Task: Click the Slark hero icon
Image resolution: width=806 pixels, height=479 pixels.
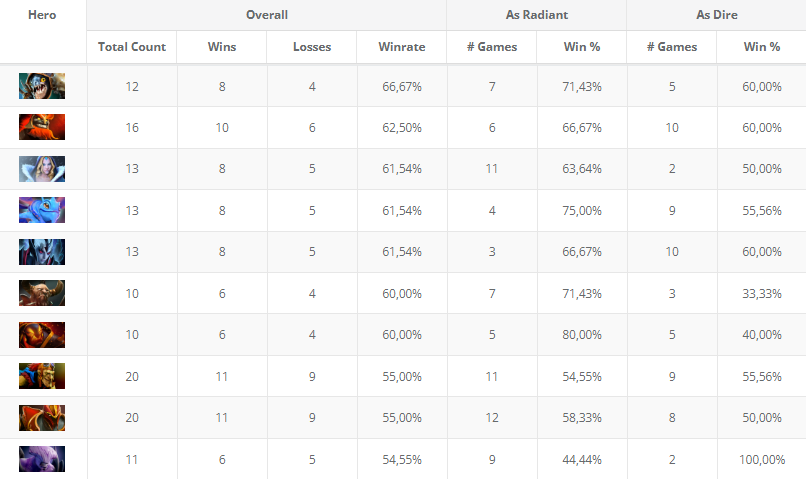Action: (x=42, y=87)
